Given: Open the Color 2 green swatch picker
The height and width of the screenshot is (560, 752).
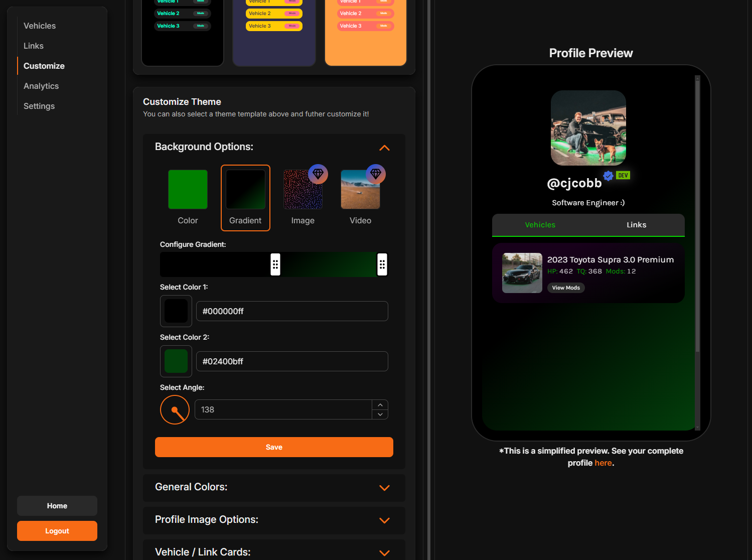Looking at the screenshot, I should (x=176, y=361).
